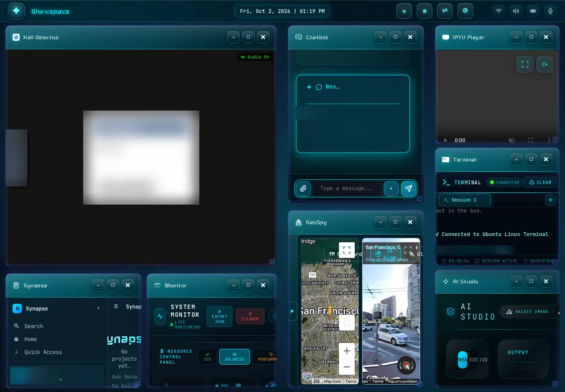Expand the Synapse workspace dropdown arrow

98,309
